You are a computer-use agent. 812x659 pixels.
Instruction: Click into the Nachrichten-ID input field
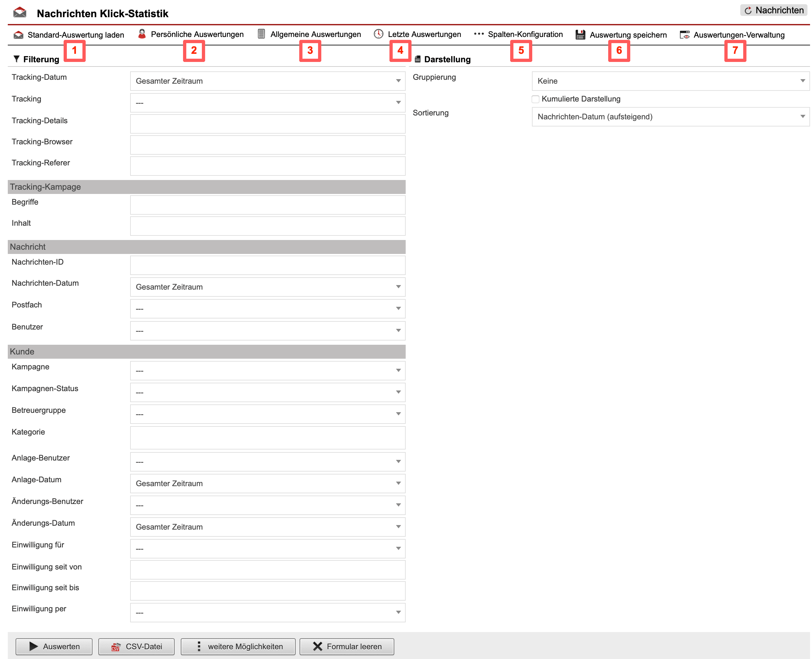tap(267, 265)
